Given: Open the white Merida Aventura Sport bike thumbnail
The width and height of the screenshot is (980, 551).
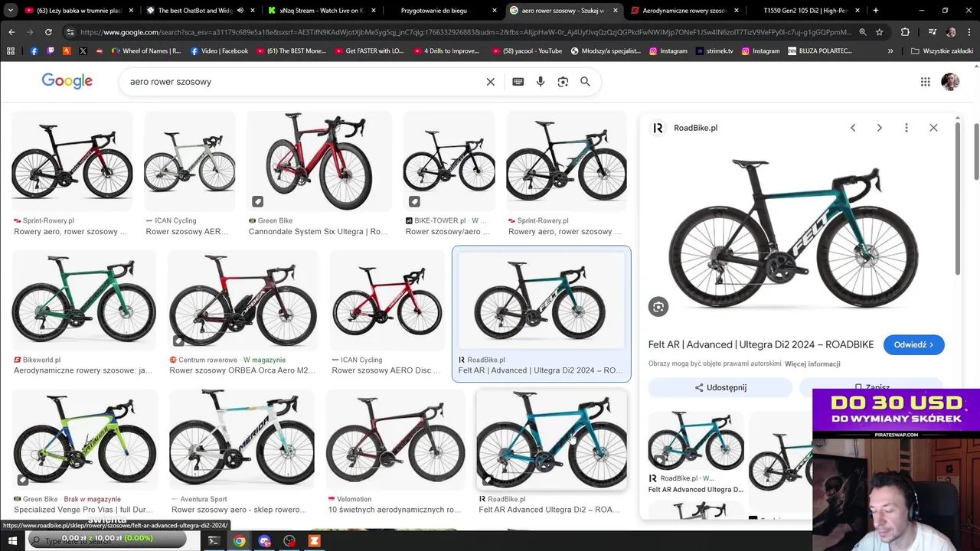Looking at the screenshot, I should tap(242, 440).
